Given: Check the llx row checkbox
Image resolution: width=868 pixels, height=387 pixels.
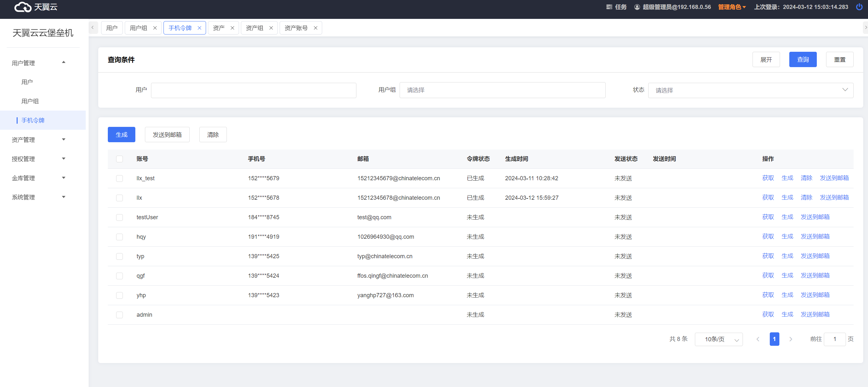Looking at the screenshot, I should pos(120,198).
